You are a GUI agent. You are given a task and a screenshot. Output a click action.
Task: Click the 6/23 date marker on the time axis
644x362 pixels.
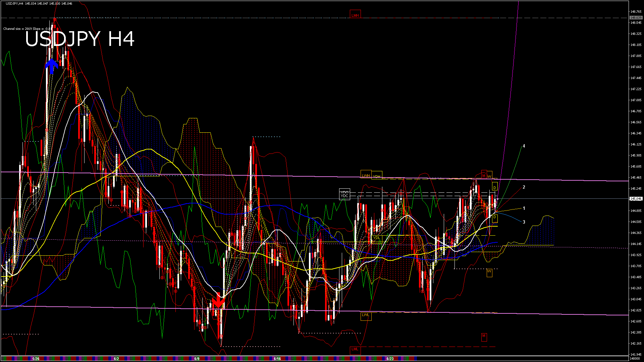coord(390,359)
